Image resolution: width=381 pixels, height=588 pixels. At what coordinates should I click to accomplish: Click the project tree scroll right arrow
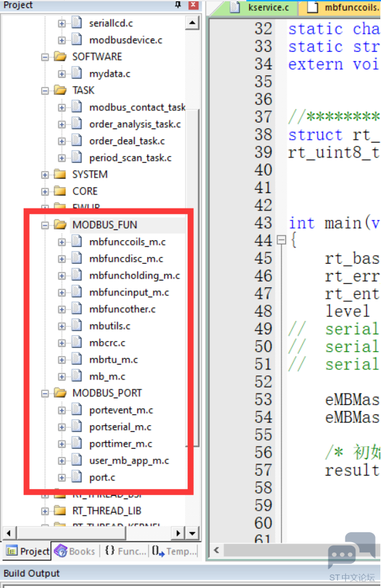(178, 533)
